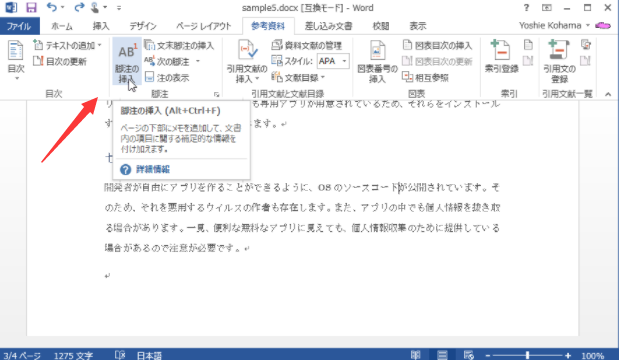Switch to web layout view icon
The image size is (619, 360).
[469, 354]
